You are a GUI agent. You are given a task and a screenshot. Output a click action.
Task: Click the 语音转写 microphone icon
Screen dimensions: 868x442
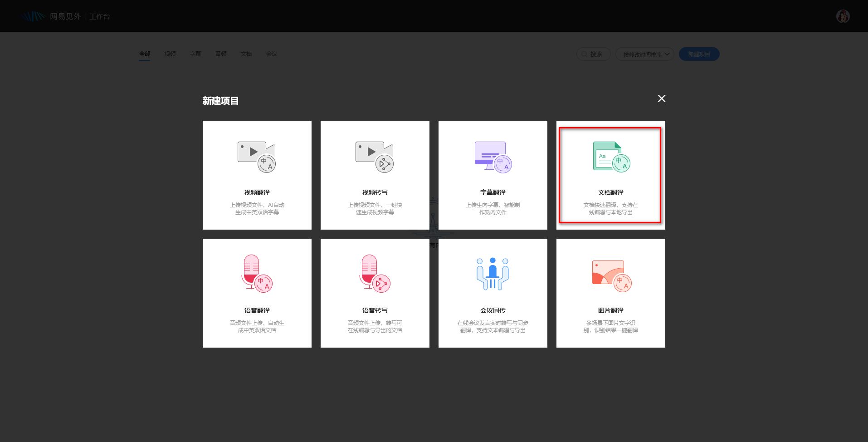point(375,274)
